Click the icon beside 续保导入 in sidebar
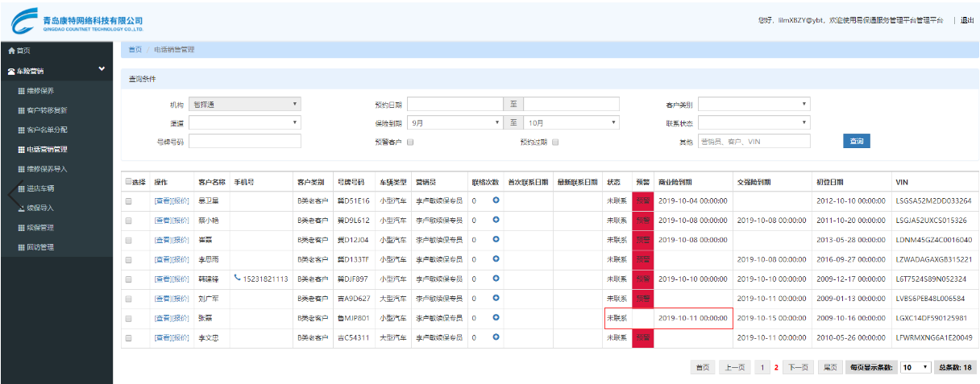980x384 pixels. [21, 208]
